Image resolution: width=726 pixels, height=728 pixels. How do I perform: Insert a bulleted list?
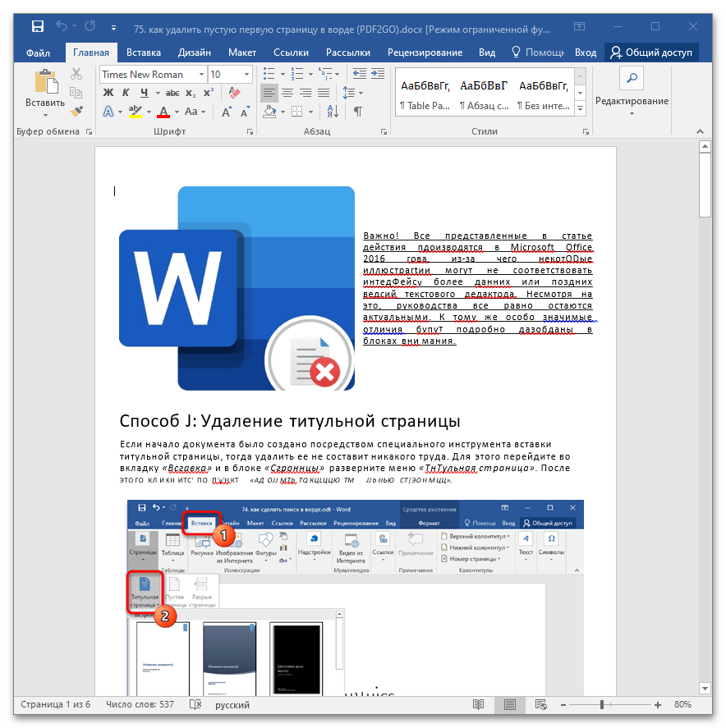point(269,74)
